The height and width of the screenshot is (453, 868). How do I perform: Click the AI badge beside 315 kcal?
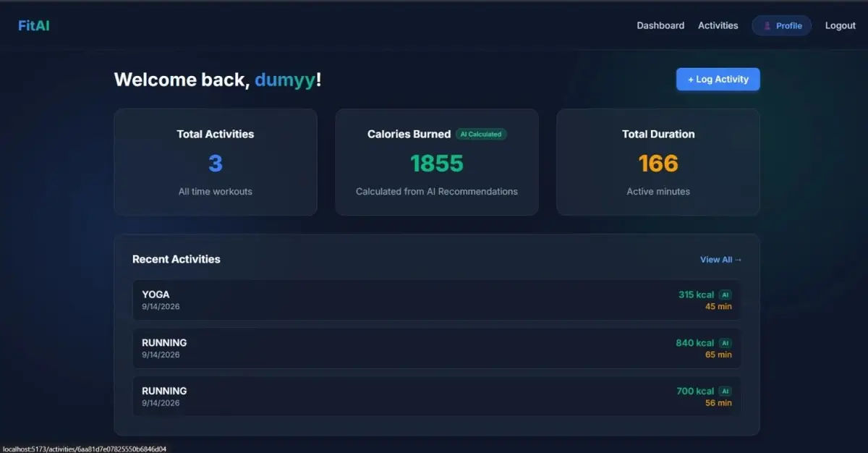point(725,295)
